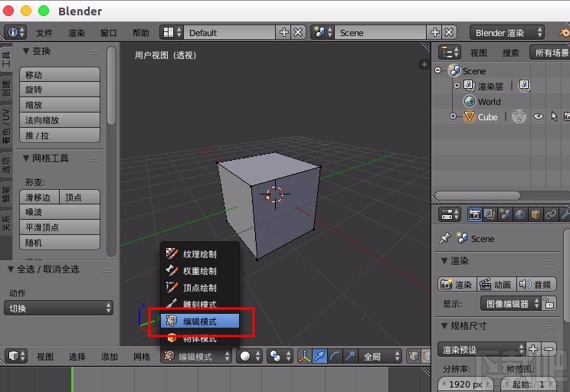The width and height of the screenshot is (570, 392).
Task: Click the outliner horizontal scrollbar
Action: coord(477,195)
